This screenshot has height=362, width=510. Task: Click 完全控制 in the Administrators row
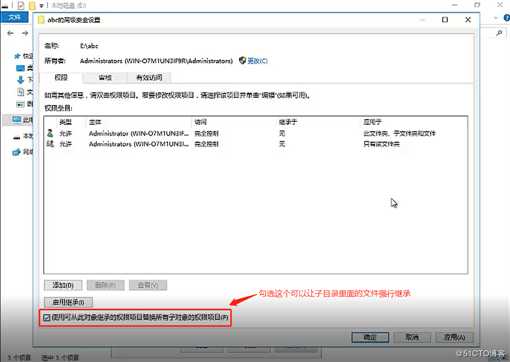pyautogui.click(x=206, y=144)
